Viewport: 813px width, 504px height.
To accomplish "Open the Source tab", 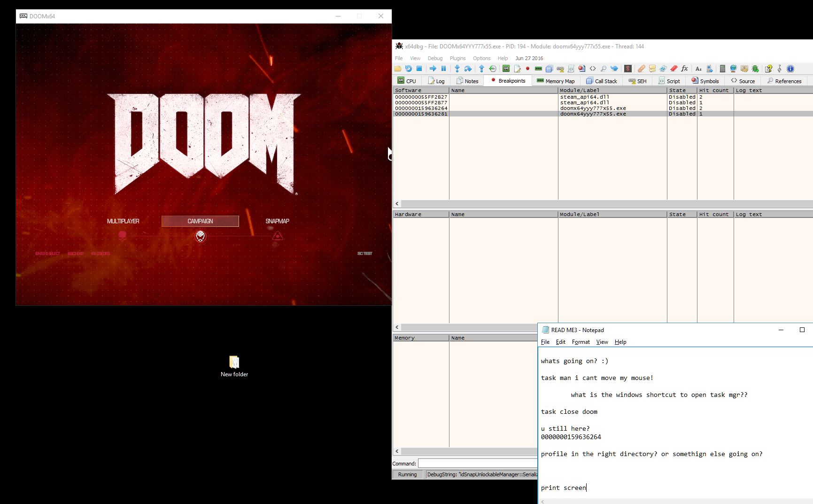I will [x=743, y=81].
